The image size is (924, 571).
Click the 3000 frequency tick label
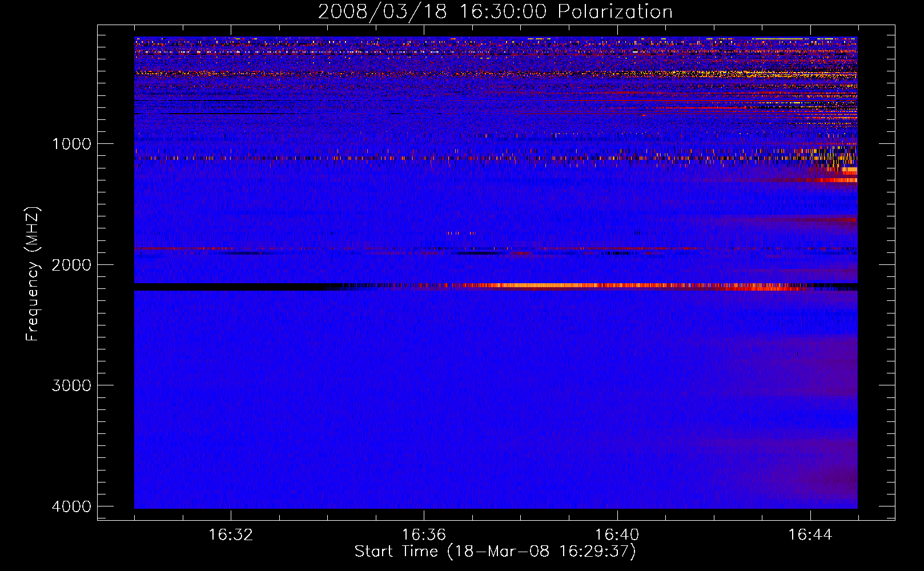pyautogui.click(x=71, y=385)
